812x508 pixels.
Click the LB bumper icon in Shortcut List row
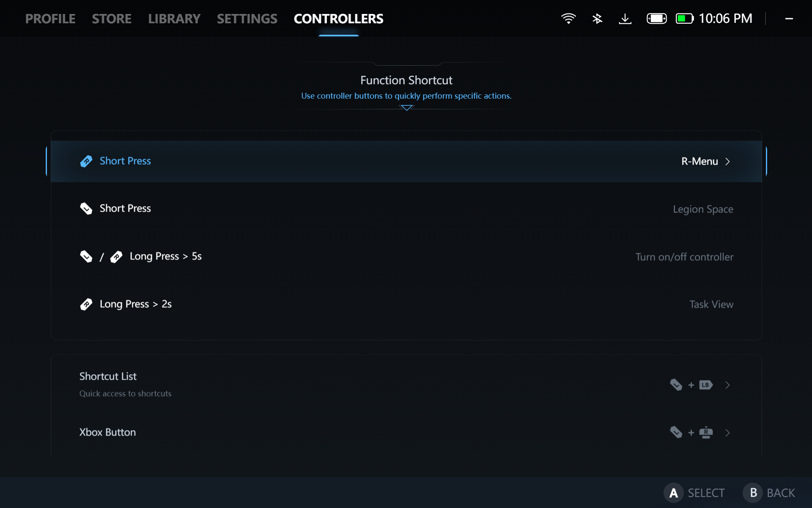[706, 385]
